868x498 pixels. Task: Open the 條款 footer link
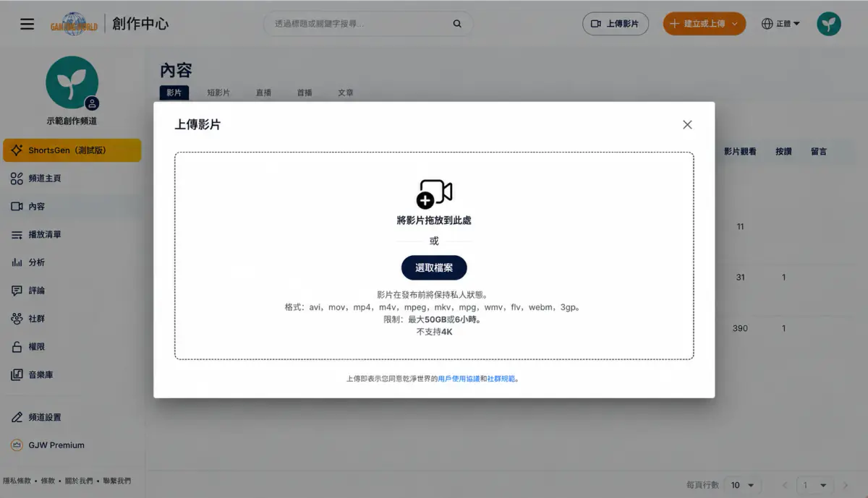47,481
